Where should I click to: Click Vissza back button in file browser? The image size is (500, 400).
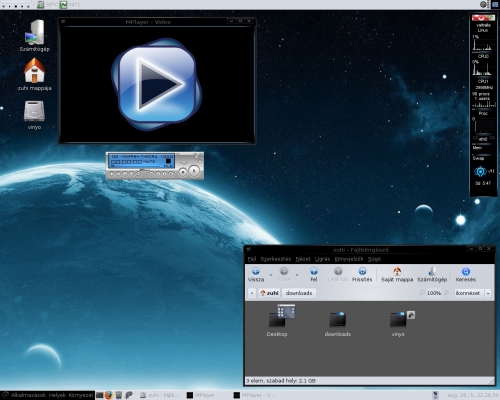click(256, 274)
